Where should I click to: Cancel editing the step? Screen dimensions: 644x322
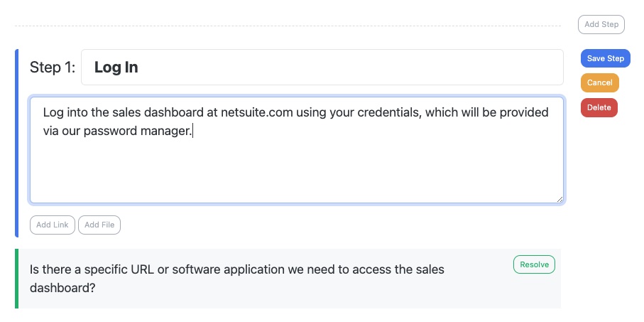click(600, 82)
